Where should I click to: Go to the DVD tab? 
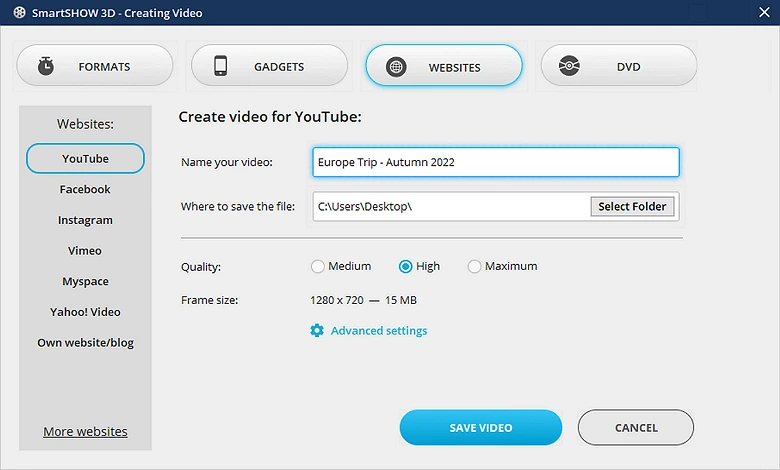pos(619,66)
